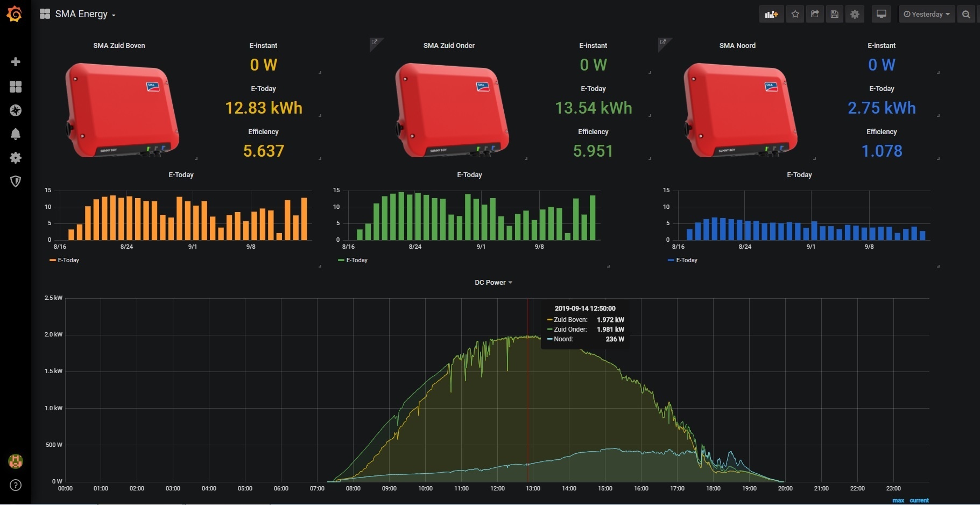Open the SMA Noord panel title menu

pos(737,46)
